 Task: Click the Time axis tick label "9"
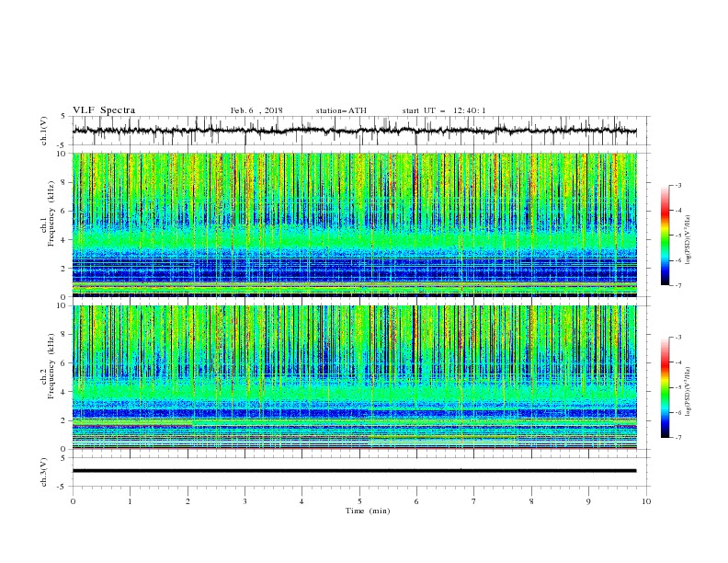tap(588, 501)
